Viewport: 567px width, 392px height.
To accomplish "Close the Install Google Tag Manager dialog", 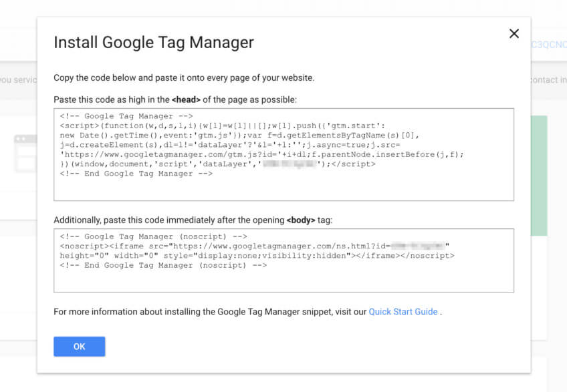I will [514, 33].
